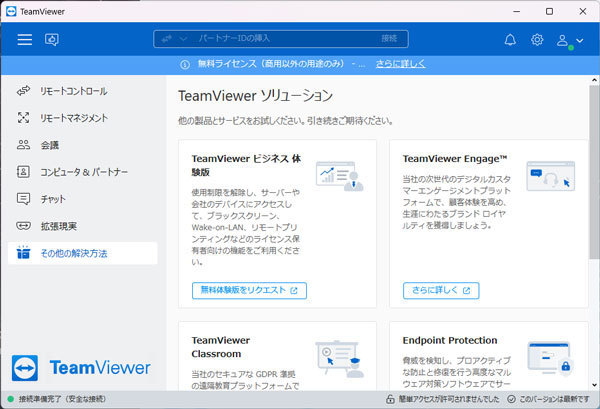600x409 pixels.
Task: Click the meeting people icon
Action: (23, 145)
